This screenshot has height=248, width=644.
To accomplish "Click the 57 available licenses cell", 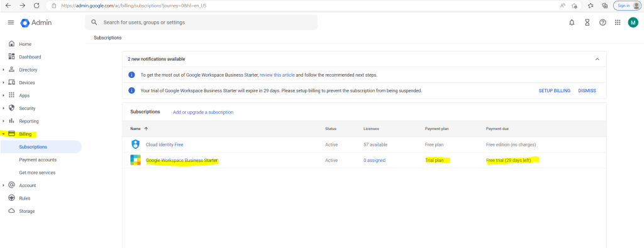I will point(375,144).
